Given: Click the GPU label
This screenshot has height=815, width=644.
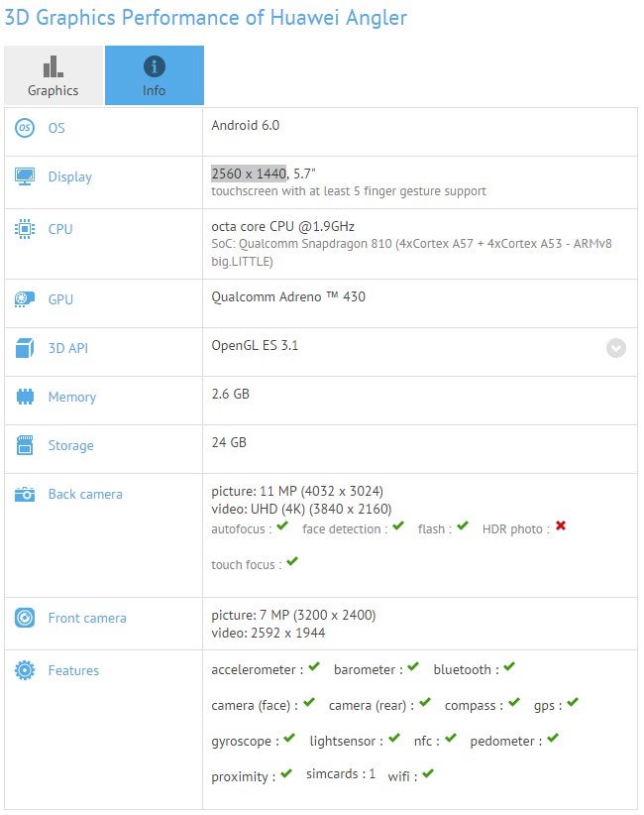Looking at the screenshot, I should (x=60, y=299).
